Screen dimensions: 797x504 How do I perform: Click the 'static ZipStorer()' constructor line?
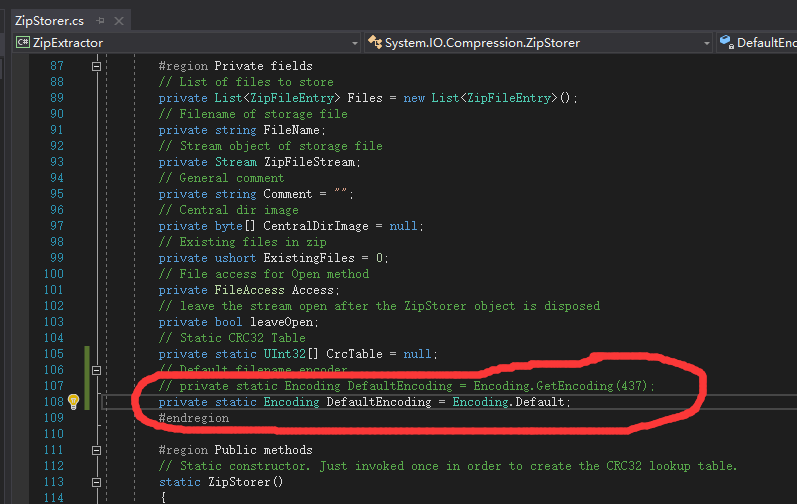221,482
